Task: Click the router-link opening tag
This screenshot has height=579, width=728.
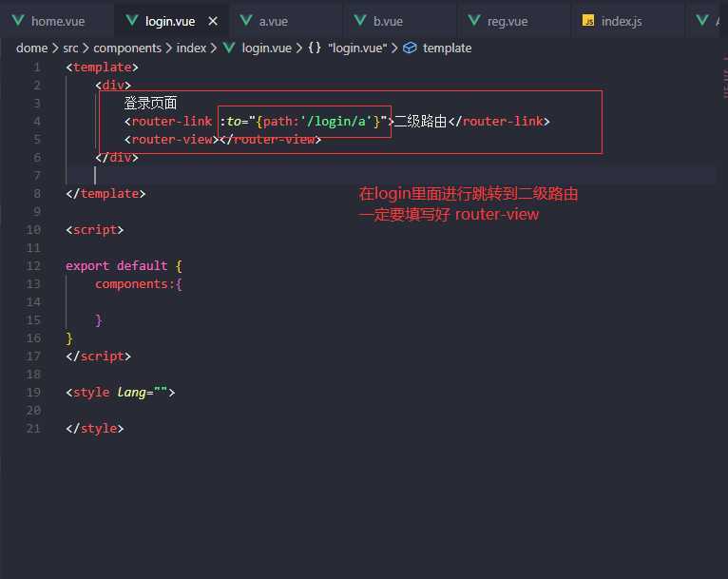Action: pyautogui.click(x=168, y=121)
